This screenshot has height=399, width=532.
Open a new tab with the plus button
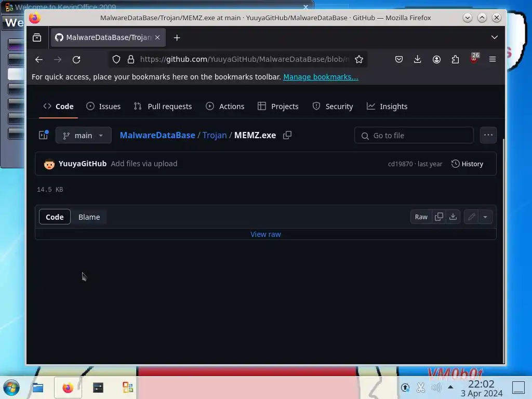point(177,37)
